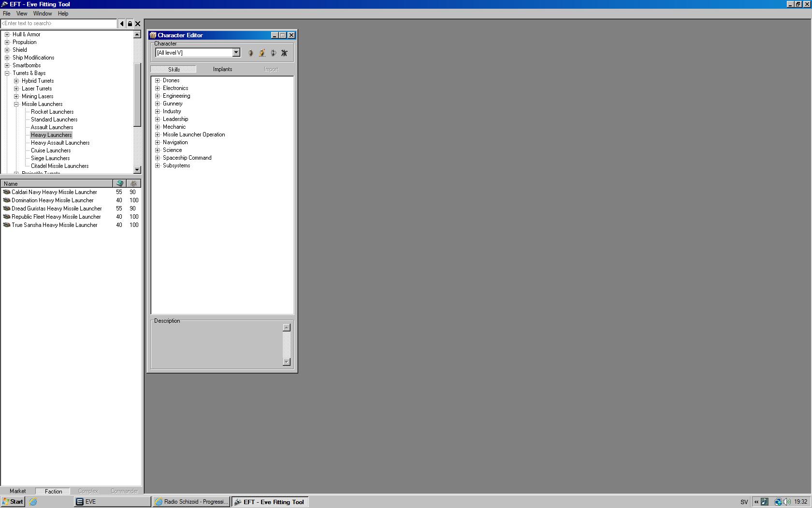Collapse the Turrets & Bays category
The width and height of the screenshot is (812, 508).
click(7, 73)
